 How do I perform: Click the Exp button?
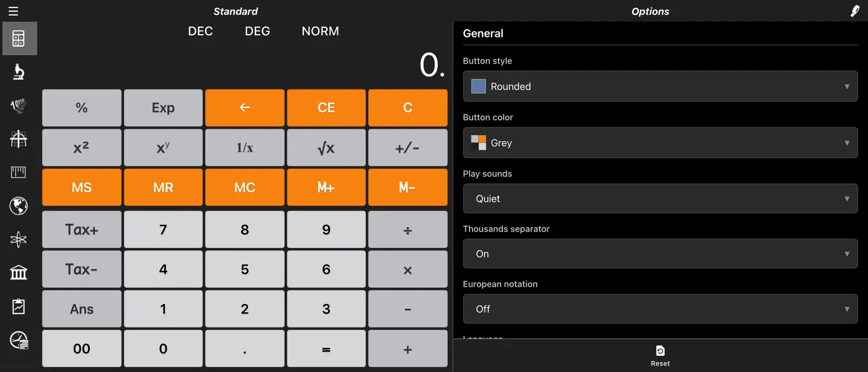(163, 108)
